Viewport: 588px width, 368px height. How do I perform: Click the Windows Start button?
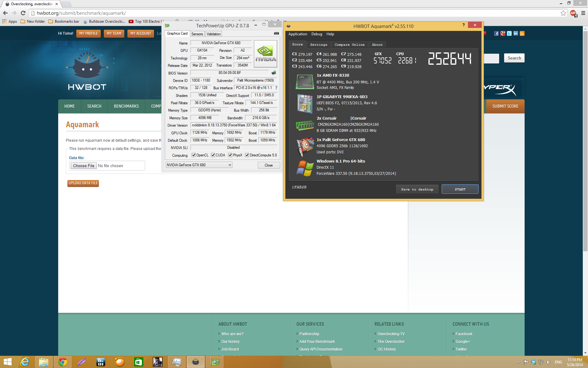(x=8, y=362)
